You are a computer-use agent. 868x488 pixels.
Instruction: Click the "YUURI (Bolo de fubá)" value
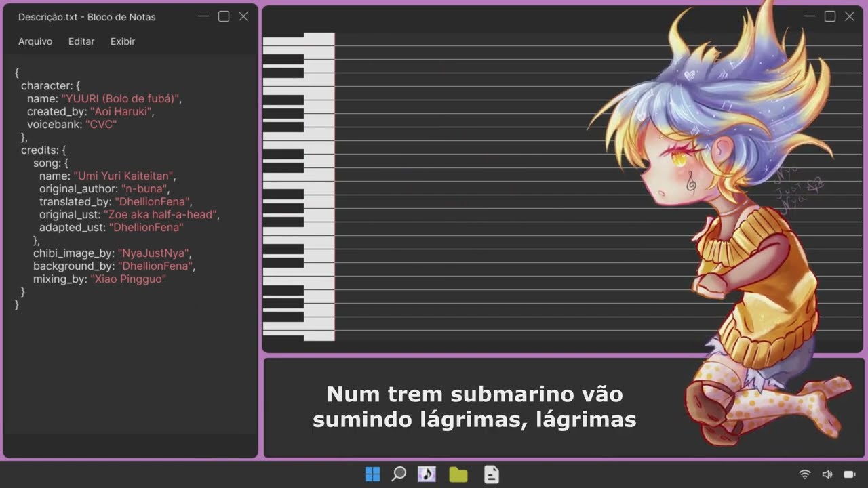[x=120, y=99]
